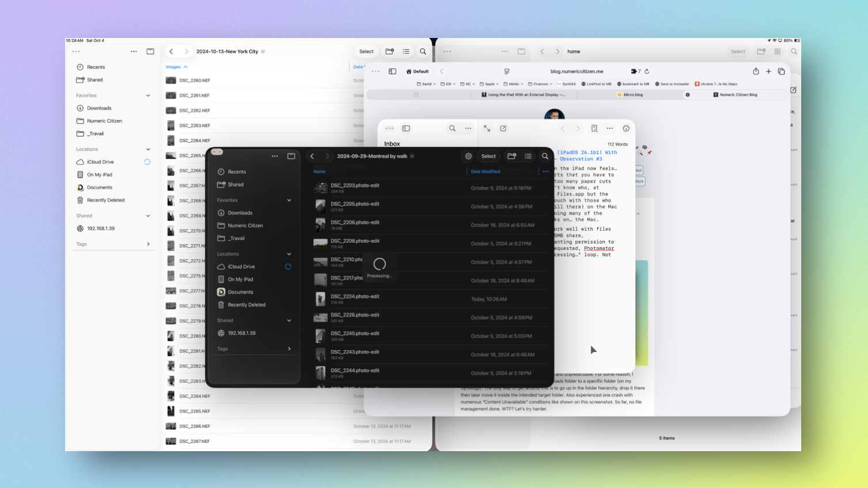Toggle the notes app sidebar
This screenshot has width=868, height=488.
(x=406, y=128)
